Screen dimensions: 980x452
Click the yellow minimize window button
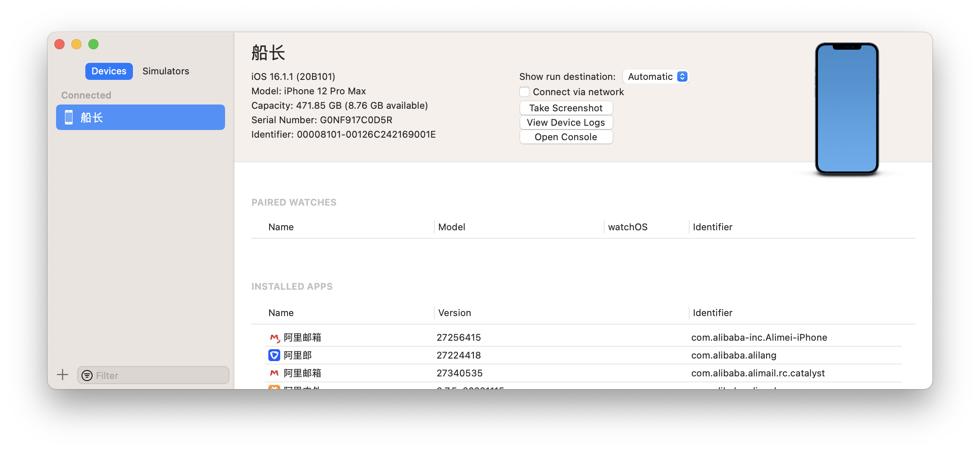[76, 44]
